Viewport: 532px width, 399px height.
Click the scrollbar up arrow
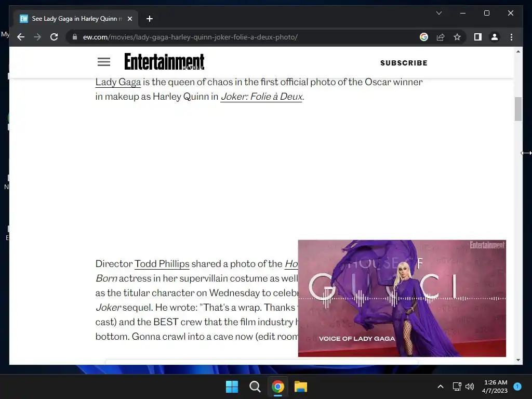(x=518, y=51)
